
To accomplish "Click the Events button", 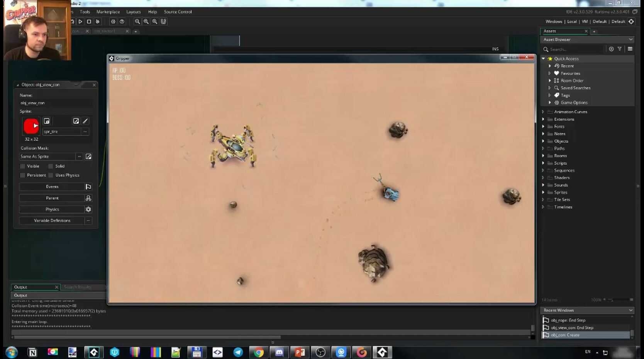I will point(52,187).
